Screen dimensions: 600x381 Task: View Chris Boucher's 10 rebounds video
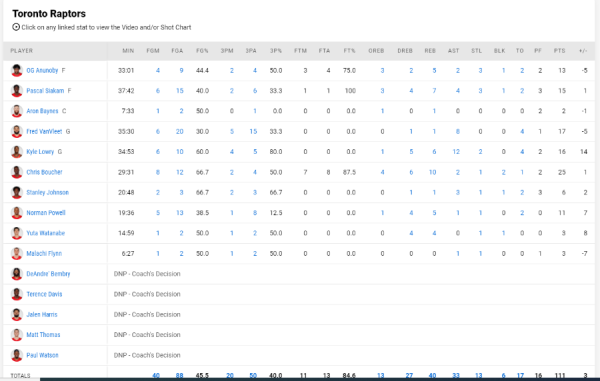[432, 172]
